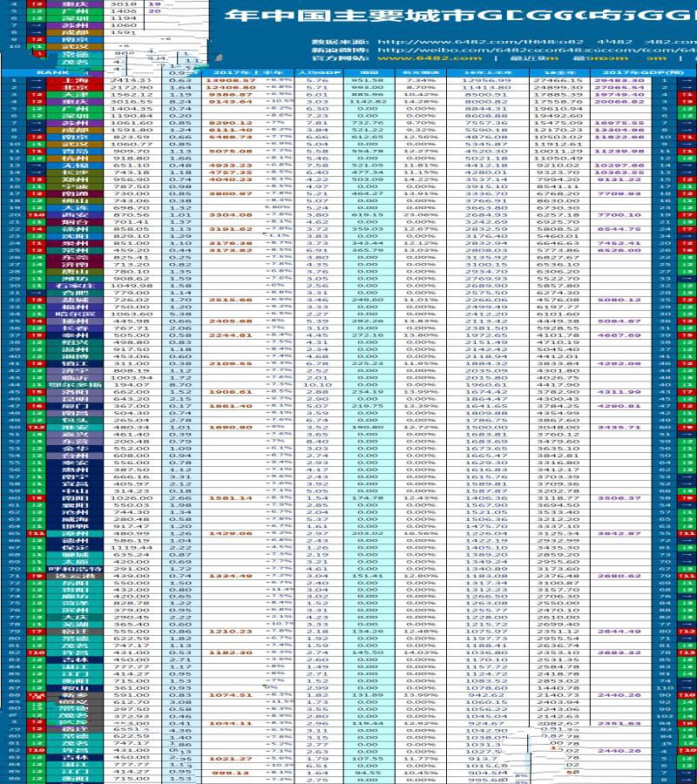Click Shanghai's first-half value "13908.57"
The height and width of the screenshot is (784, 697).
[x=231, y=80]
